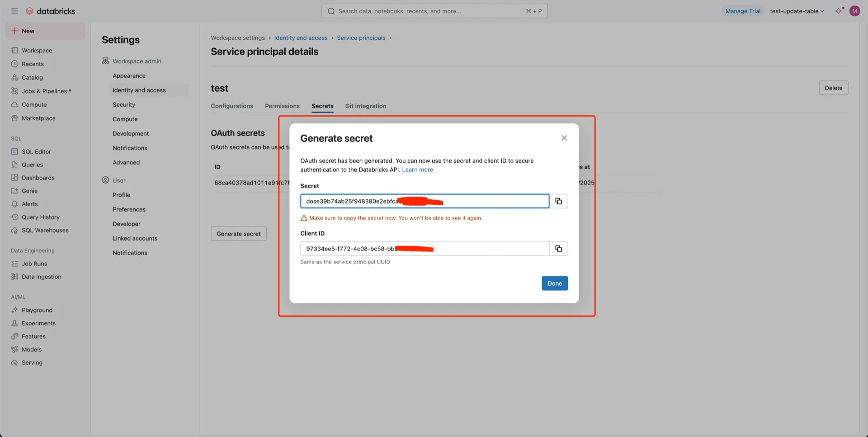Open Recents clock icon
Image resolution: width=868 pixels, height=437 pixels.
coord(14,64)
